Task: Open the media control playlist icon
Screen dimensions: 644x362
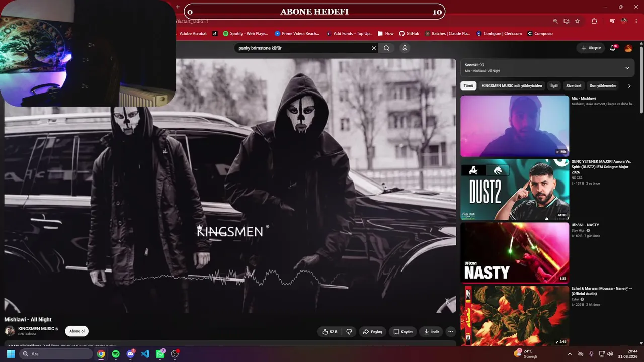Action: 612,21
